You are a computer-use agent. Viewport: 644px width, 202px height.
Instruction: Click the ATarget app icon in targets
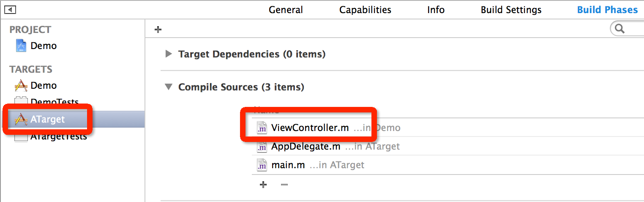pos(21,120)
